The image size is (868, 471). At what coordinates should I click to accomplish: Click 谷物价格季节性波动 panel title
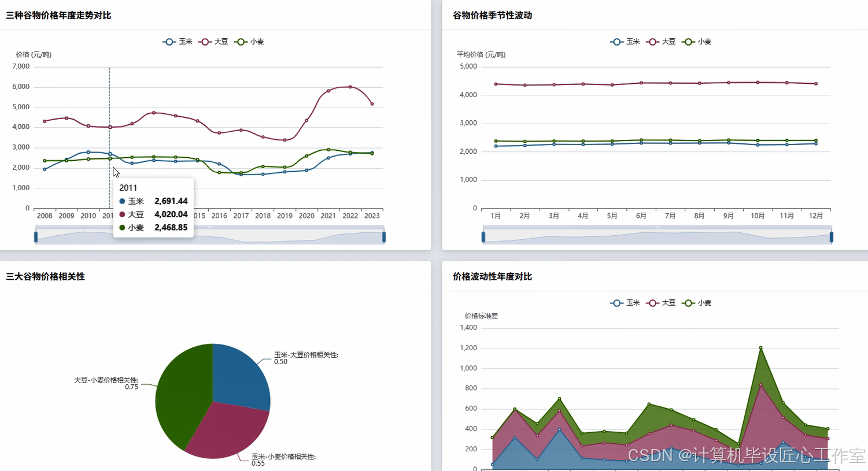(492, 16)
